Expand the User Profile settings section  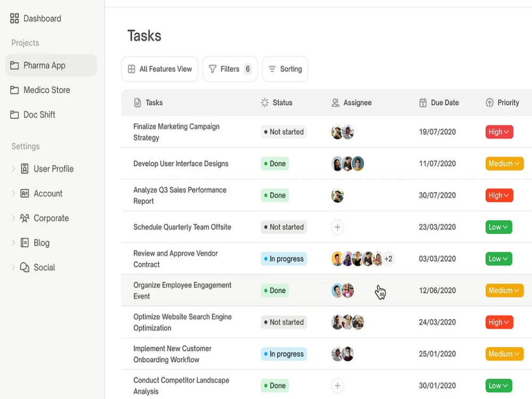click(13, 169)
